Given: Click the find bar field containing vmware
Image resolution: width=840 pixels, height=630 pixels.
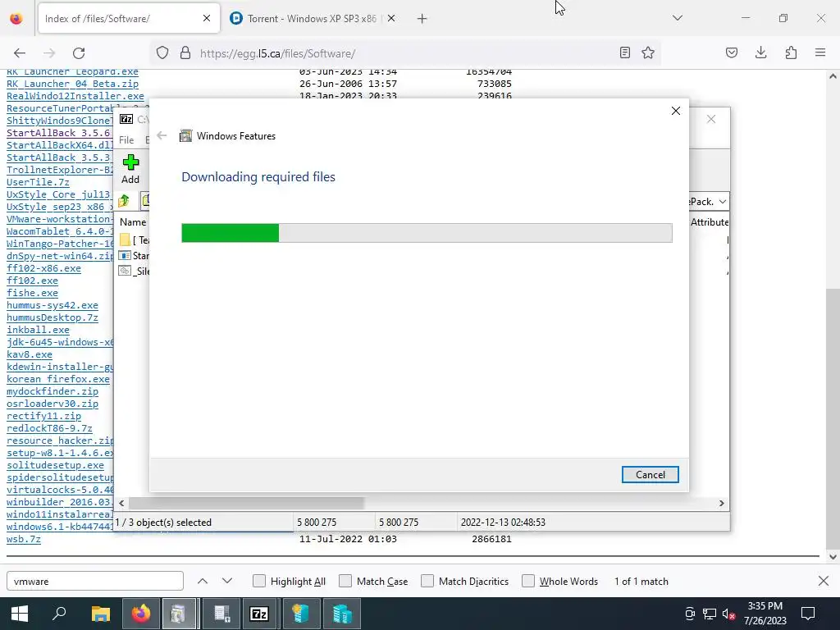Looking at the screenshot, I should pos(95,582).
